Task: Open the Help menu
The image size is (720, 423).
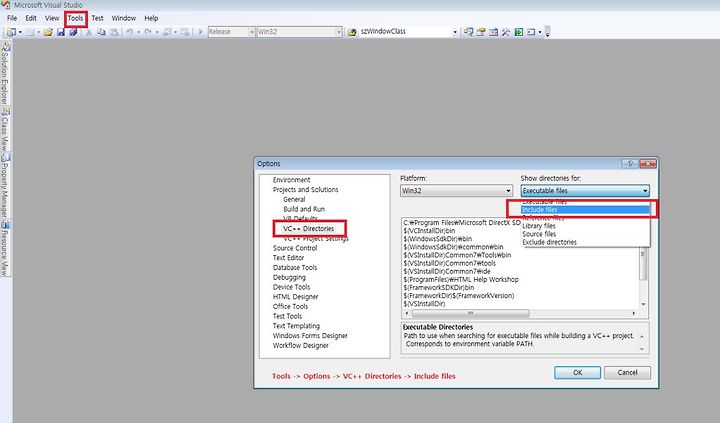Action: (151, 18)
